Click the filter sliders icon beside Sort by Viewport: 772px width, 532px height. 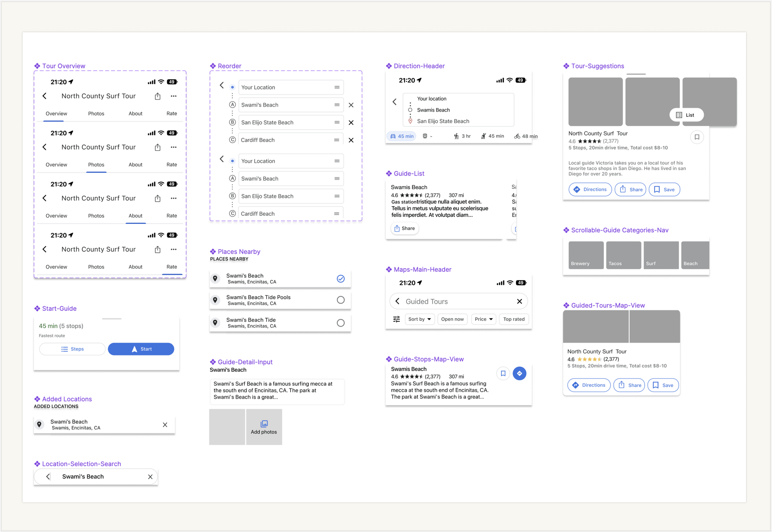click(396, 319)
